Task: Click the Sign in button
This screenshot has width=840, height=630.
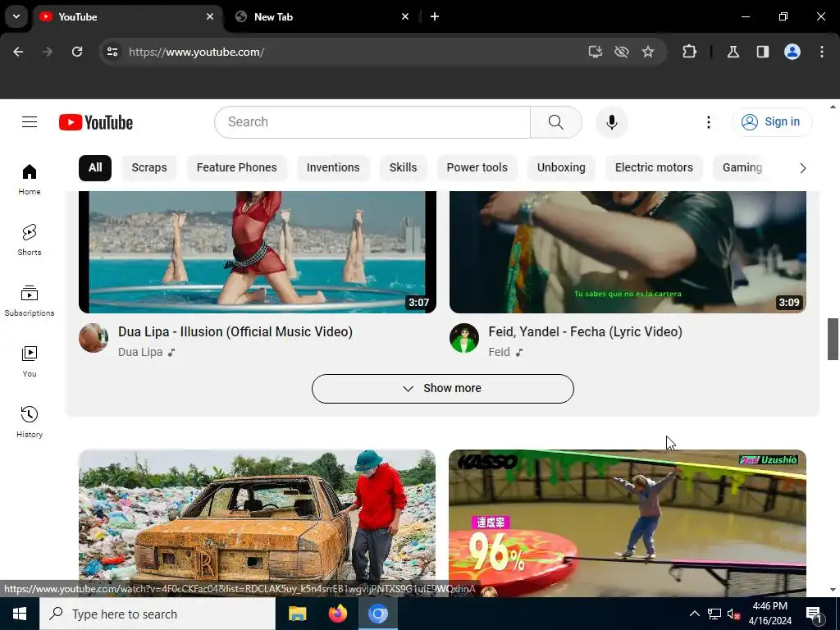Action: point(772,122)
